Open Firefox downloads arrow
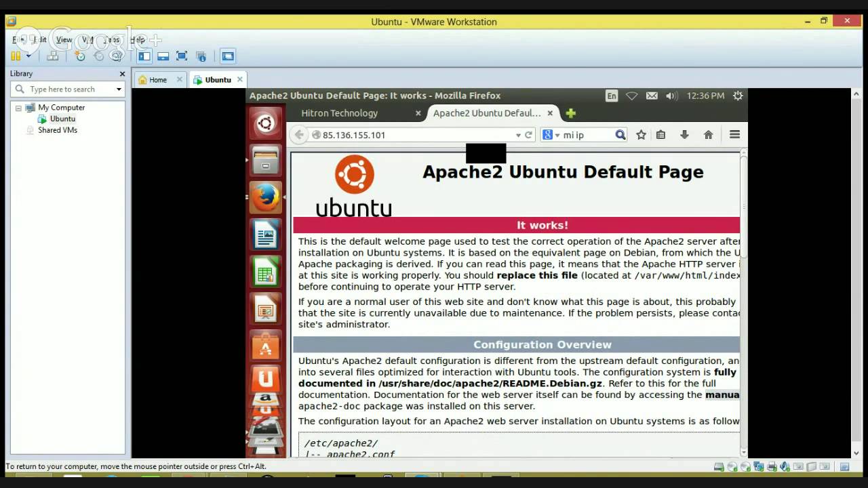 [x=684, y=135]
